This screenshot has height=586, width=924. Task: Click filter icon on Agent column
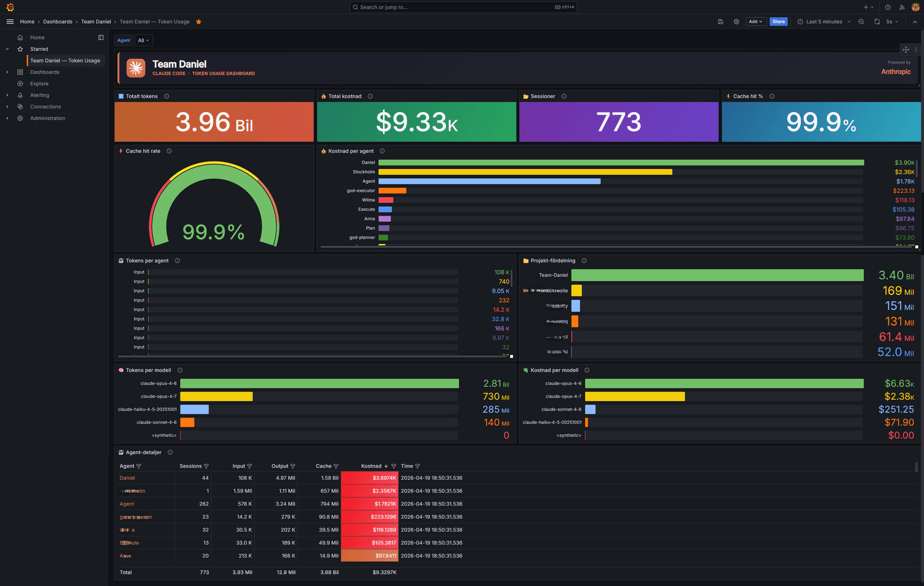[139, 466]
